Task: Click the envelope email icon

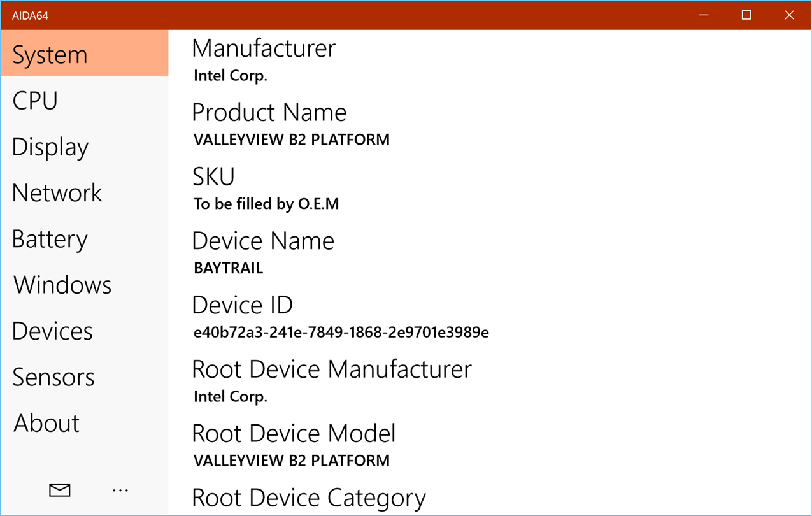Action: (x=60, y=490)
